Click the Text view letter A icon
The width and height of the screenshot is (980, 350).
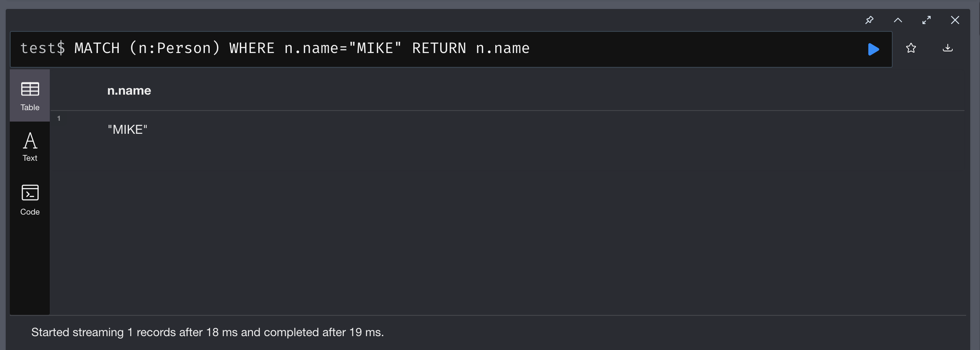pyautogui.click(x=30, y=141)
